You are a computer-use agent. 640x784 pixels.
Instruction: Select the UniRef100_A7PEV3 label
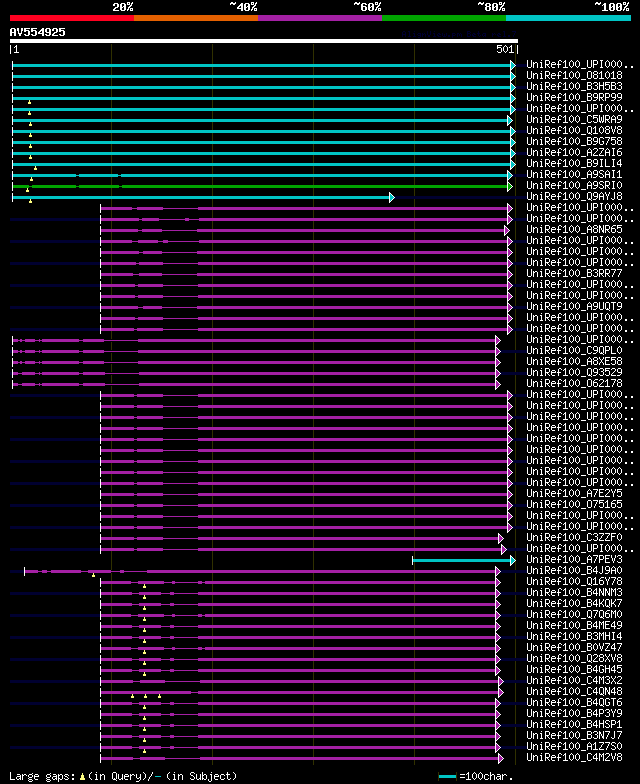(574, 560)
